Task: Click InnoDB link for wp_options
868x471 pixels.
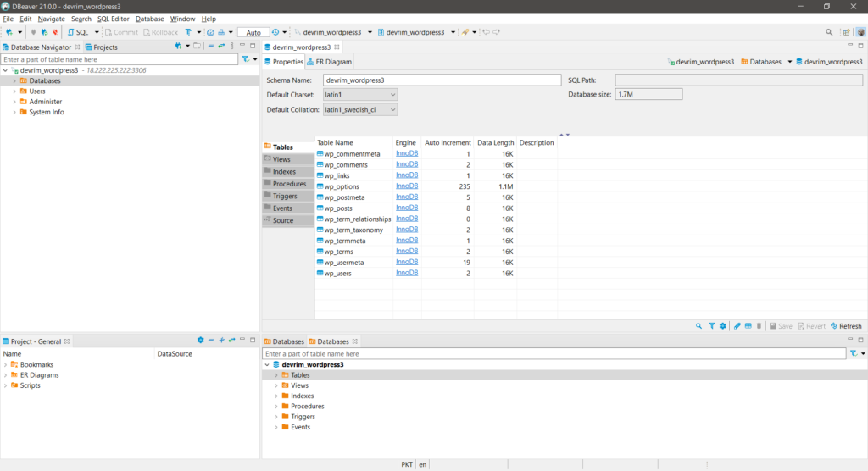Action: pos(407,186)
